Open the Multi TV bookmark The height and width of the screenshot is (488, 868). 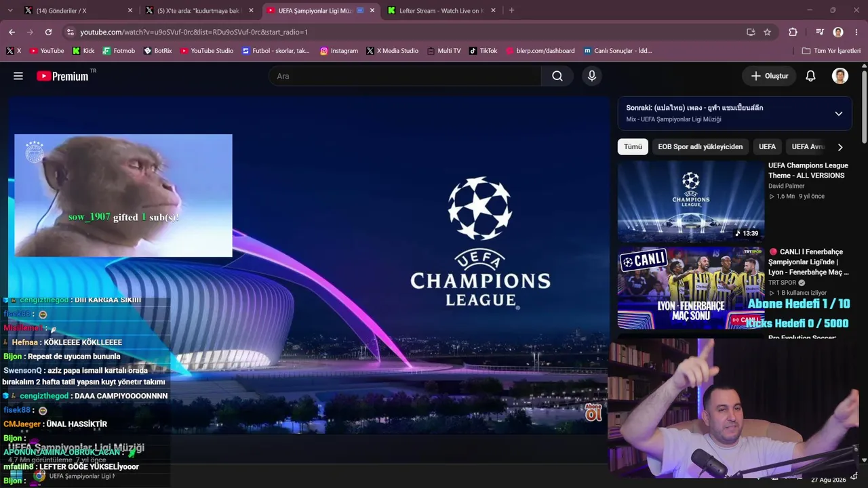(x=444, y=51)
